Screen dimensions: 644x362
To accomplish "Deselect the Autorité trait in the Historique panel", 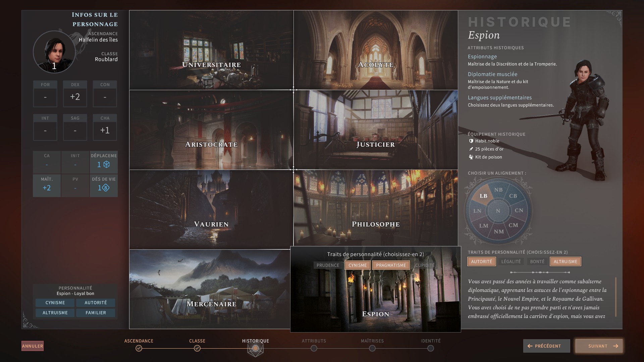I will coord(481,261).
